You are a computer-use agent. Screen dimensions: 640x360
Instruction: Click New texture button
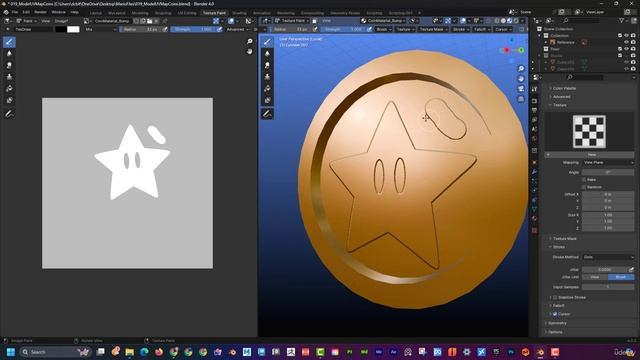point(591,155)
